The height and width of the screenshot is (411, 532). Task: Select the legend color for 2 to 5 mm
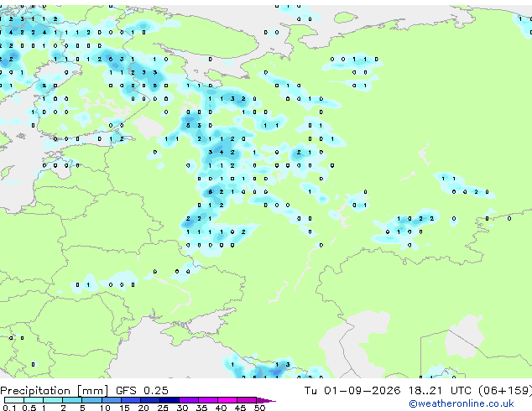tap(72, 400)
